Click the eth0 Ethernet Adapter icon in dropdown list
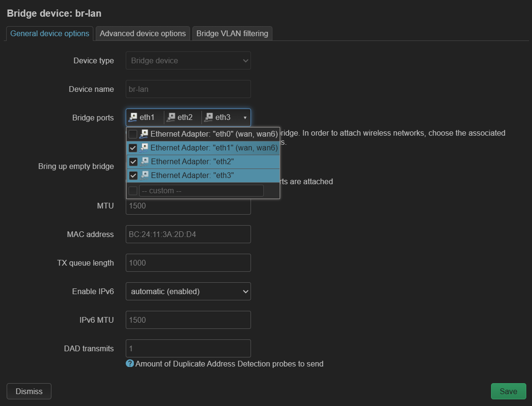This screenshot has height=406, width=532. 145,134
